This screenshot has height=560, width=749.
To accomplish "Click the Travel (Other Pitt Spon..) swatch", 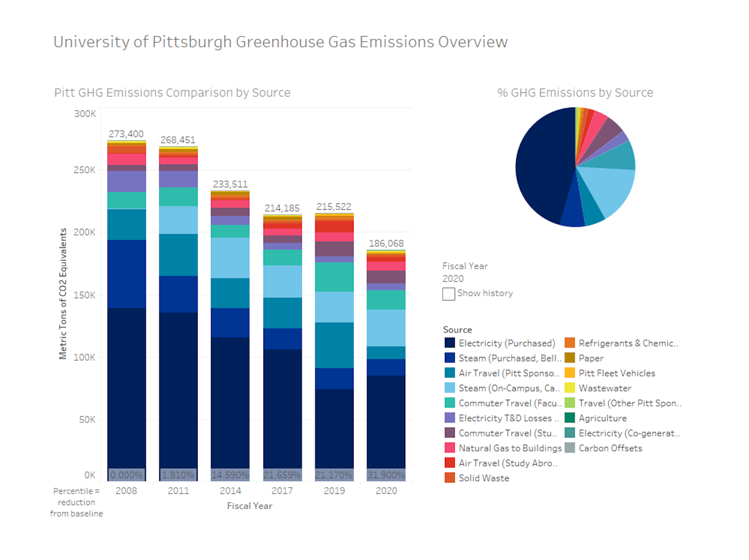I will coord(570,403).
